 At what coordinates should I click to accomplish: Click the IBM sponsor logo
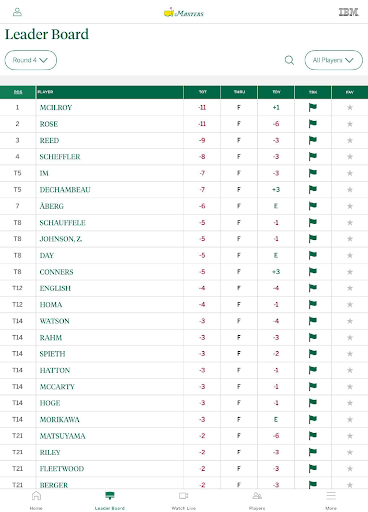[348, 12]
